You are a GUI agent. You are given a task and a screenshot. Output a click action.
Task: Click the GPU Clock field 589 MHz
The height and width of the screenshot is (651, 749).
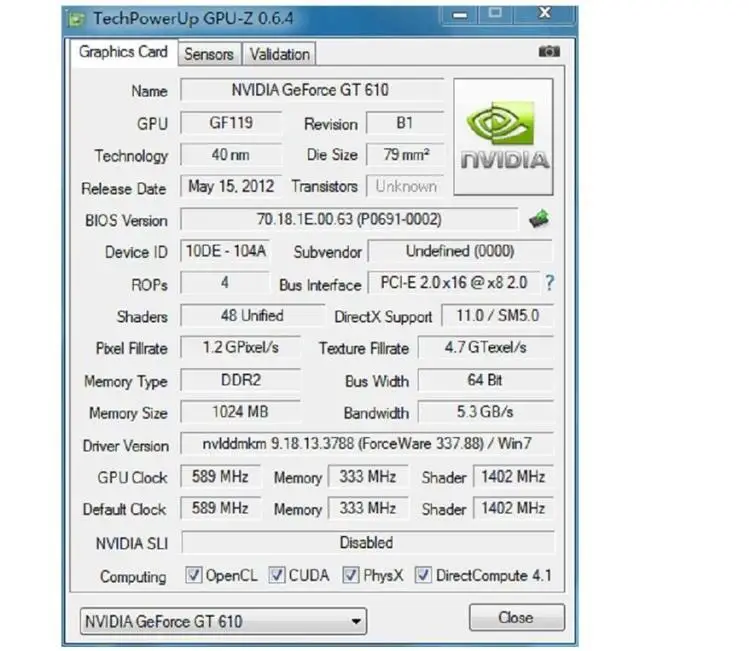click(220, 476)
